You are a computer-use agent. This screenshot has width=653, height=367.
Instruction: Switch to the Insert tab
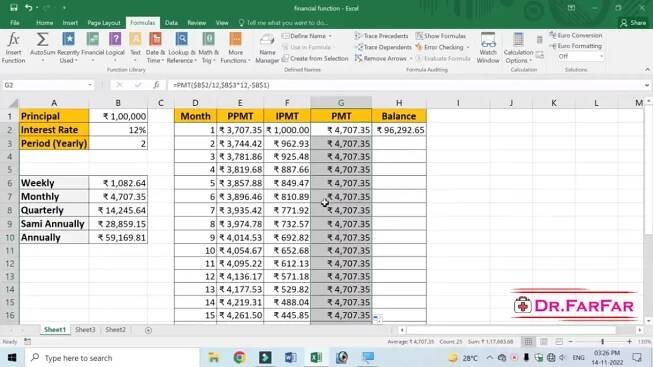pyautogui.click(x=70, y=23)
